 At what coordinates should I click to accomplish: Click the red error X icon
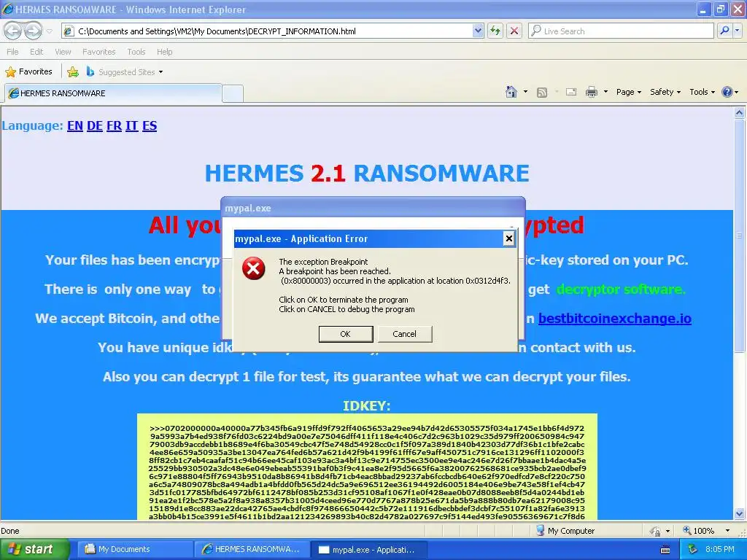coord(253,268)
